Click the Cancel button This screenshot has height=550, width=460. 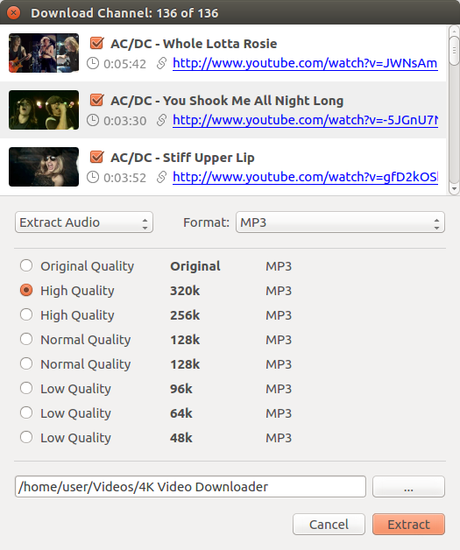[329, 524]
